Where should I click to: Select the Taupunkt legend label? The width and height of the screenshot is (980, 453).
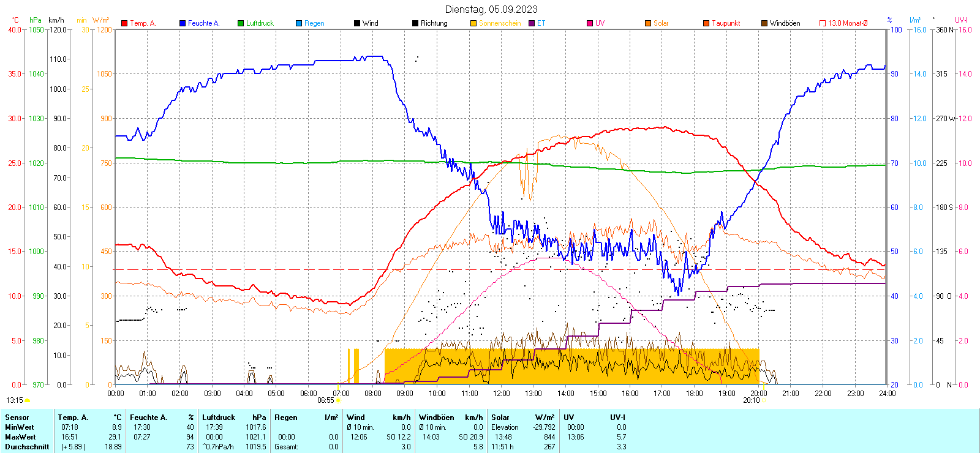pyautogui.click(x=726, y=23)
